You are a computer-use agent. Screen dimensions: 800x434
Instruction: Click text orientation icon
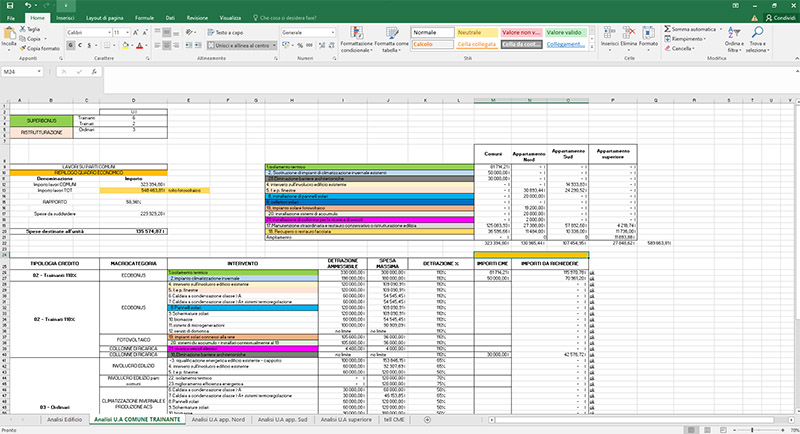[190, 32]
